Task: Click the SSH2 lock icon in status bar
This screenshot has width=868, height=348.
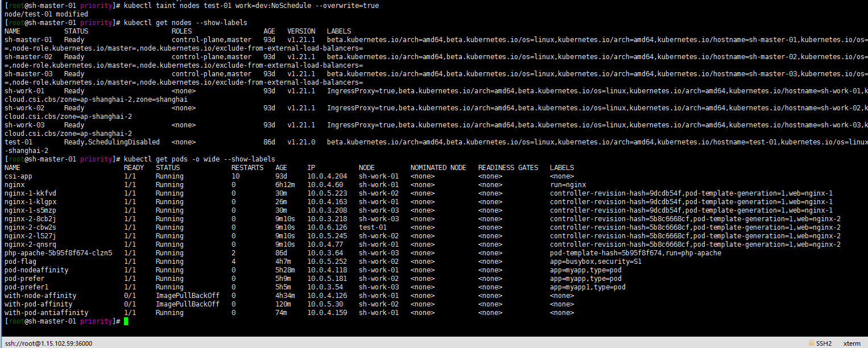Action: [x=812, y=343]
